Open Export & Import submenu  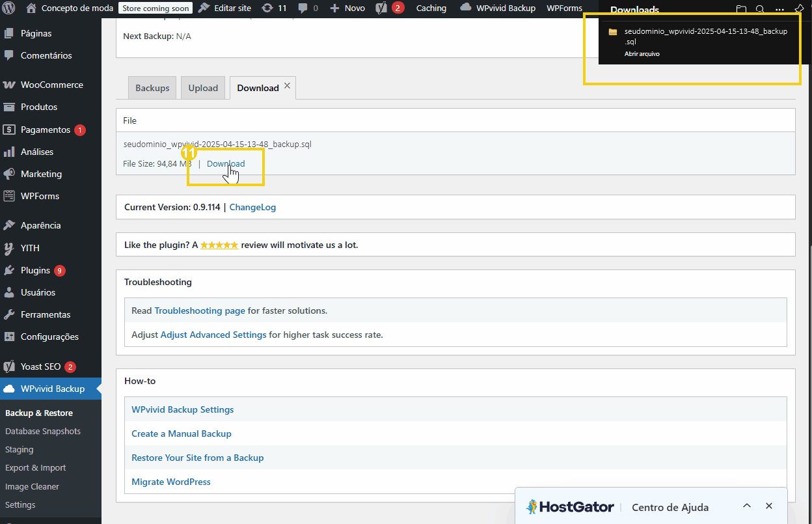[x=35, y=467]
